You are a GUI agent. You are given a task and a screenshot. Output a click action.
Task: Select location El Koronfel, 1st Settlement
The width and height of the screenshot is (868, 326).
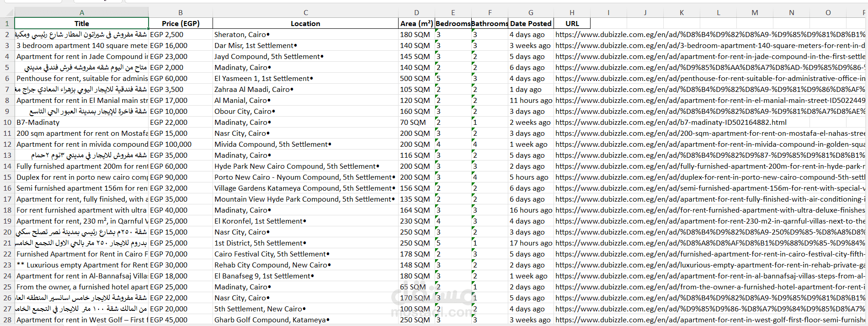[305, 221]
